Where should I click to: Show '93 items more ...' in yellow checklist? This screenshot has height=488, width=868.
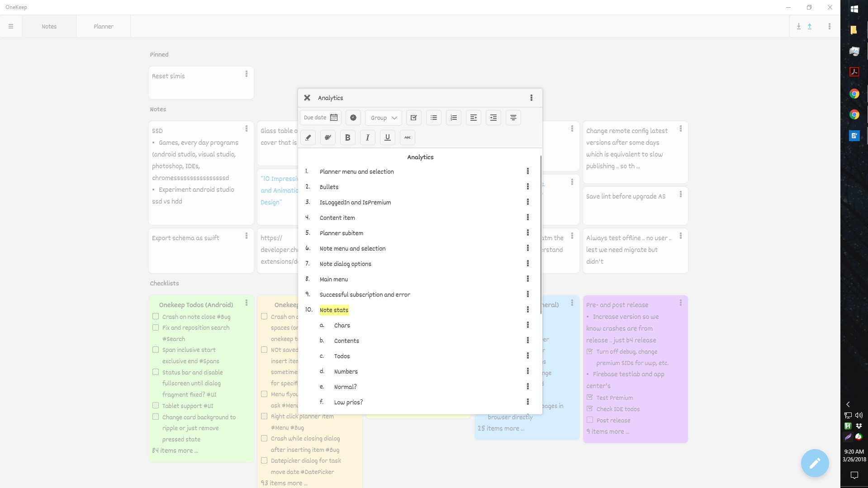pyautogui.click(x=284, y=483)
